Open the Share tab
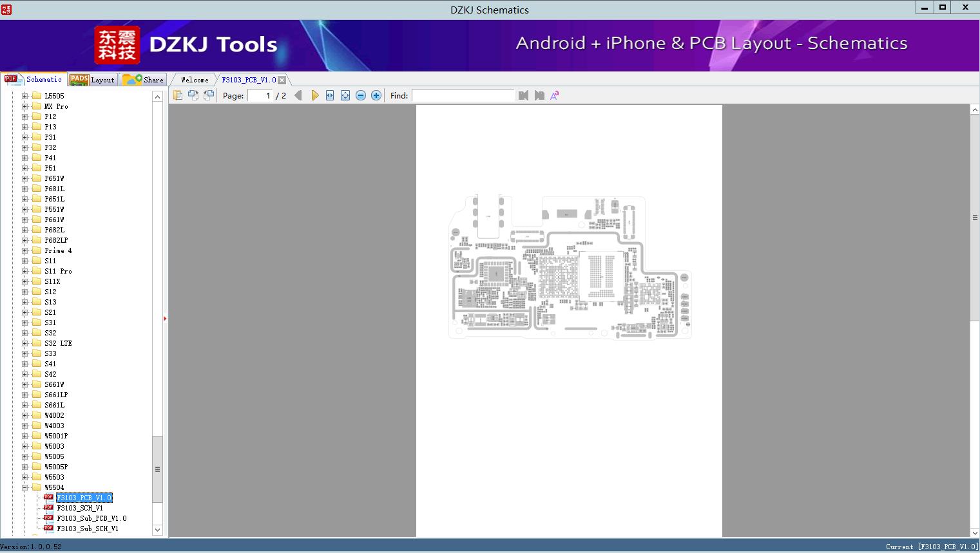 pyautogui.click(x=144, y=80)
